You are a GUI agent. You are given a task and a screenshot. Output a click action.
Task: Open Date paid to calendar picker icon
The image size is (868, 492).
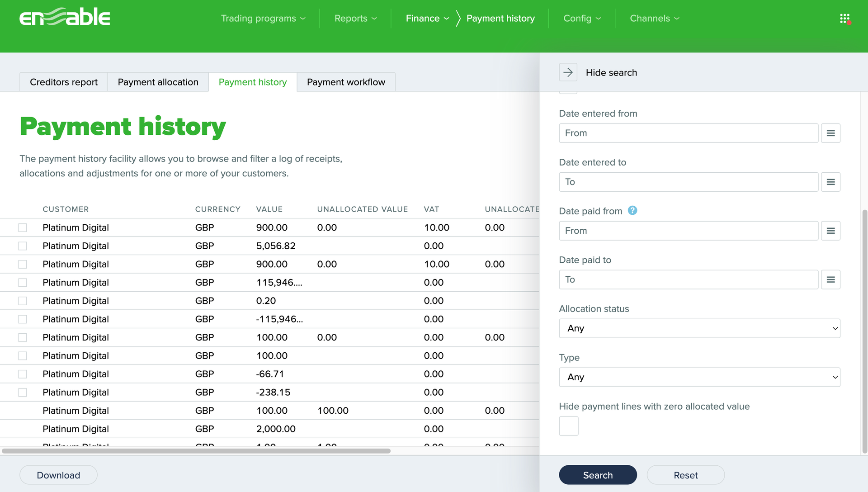830,279
